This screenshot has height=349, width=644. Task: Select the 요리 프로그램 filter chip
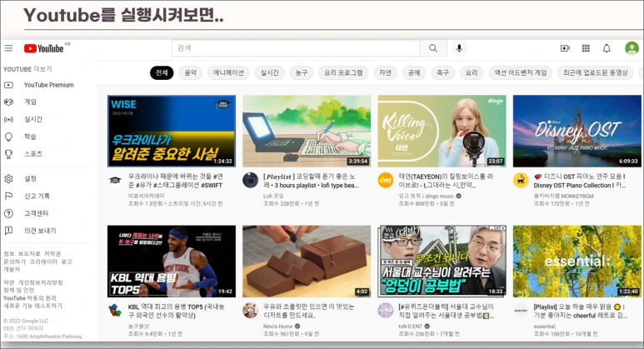(x=343, y=72)
